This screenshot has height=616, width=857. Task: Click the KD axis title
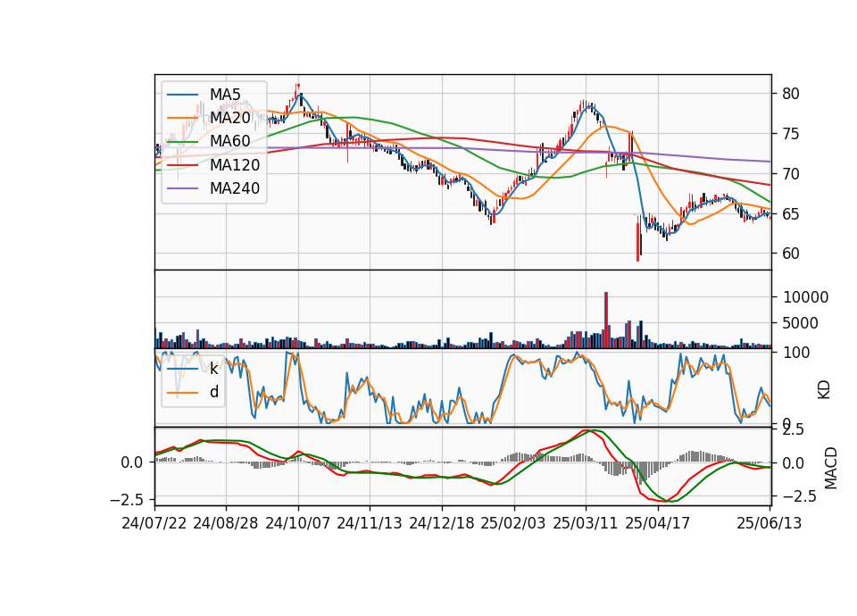click(x=824, y=390)
